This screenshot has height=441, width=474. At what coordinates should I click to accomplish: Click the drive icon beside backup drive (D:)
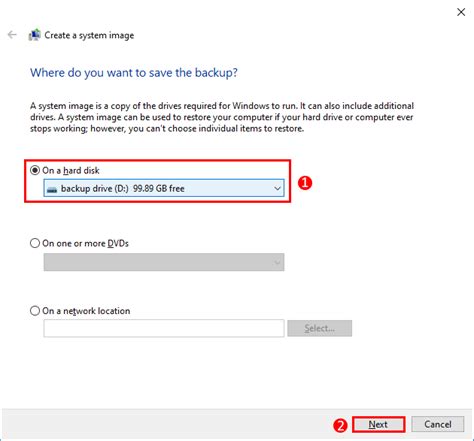52,189
